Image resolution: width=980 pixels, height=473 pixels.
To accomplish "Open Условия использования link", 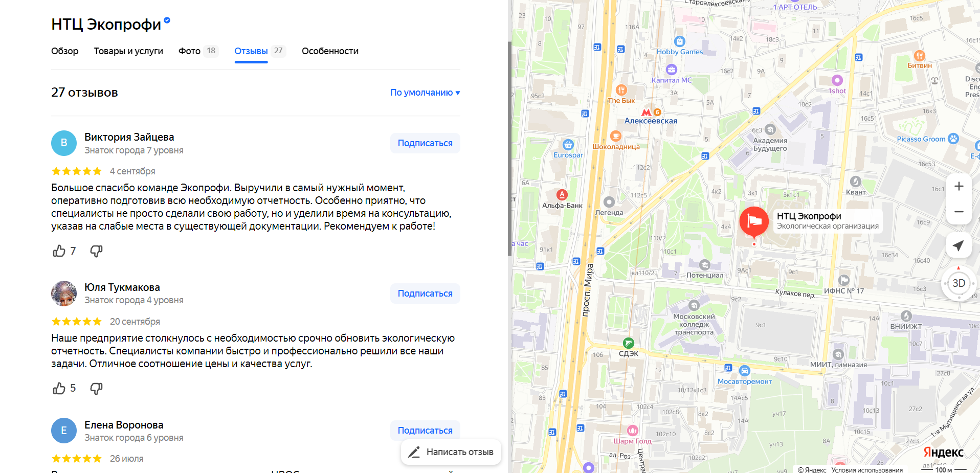I will [x=867, y=470].
